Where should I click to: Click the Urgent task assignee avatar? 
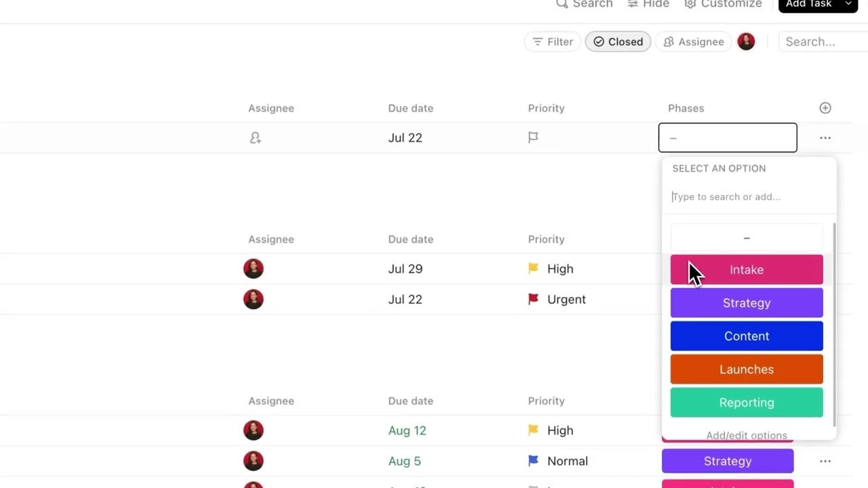[254, 299]
